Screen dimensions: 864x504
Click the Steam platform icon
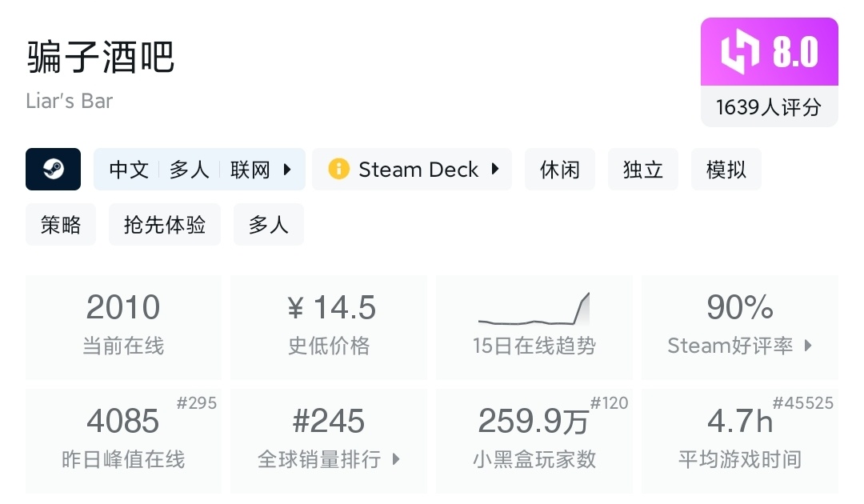tap(54, 170)
